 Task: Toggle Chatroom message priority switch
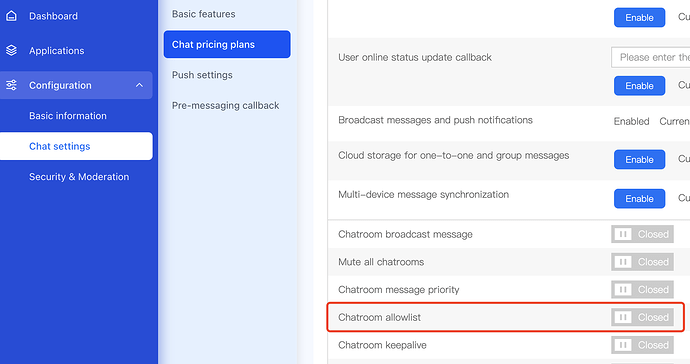[x=642, y=290]
